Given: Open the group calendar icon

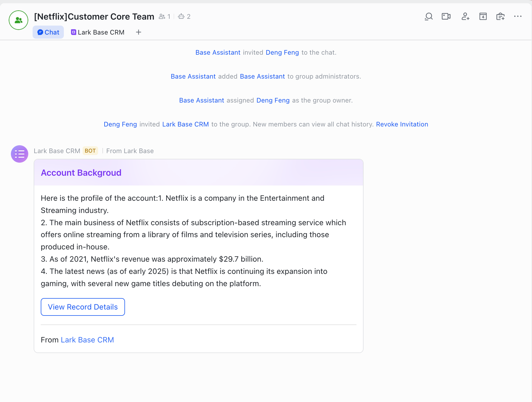Looking at the screenshot, I should point(483,17).
